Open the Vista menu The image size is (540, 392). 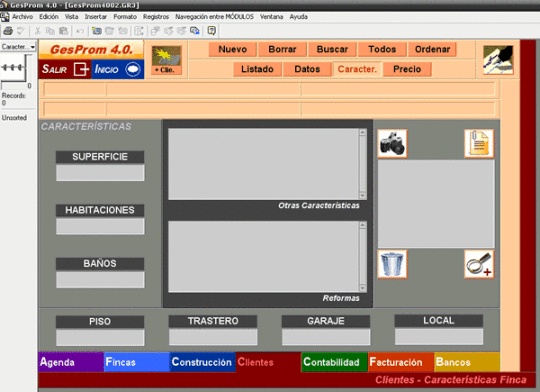click(71, 17)
